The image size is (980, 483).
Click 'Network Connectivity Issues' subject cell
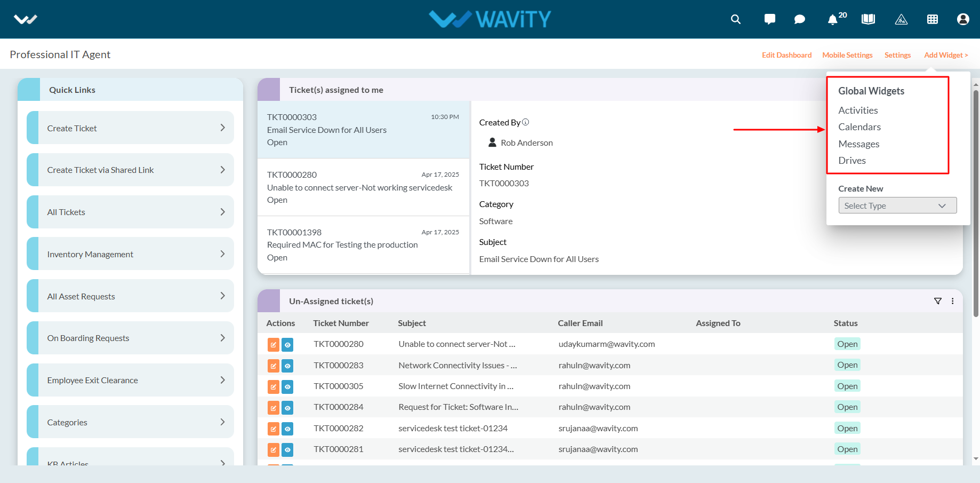(457, 365)
